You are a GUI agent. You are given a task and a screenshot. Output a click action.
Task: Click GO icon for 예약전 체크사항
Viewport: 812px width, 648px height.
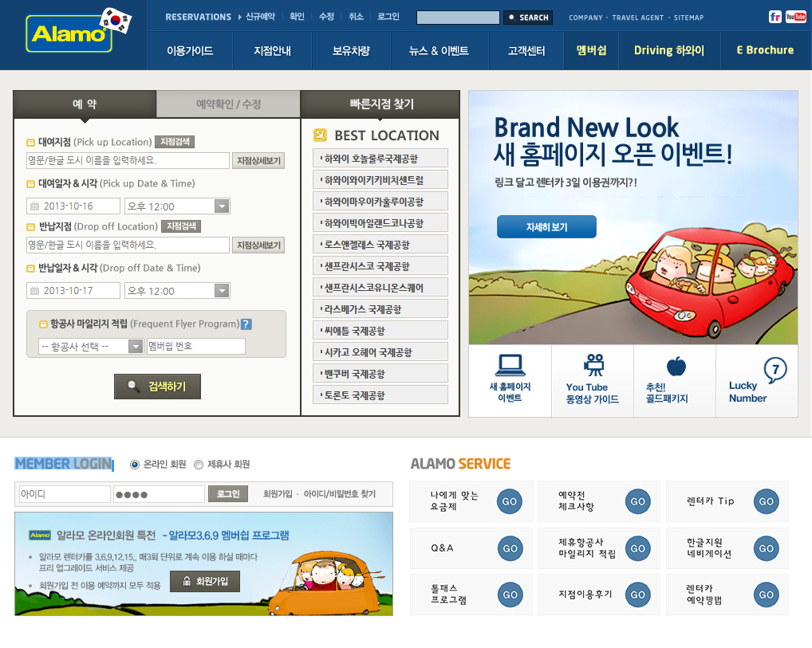pyautogui.click(x=638, y=501)
